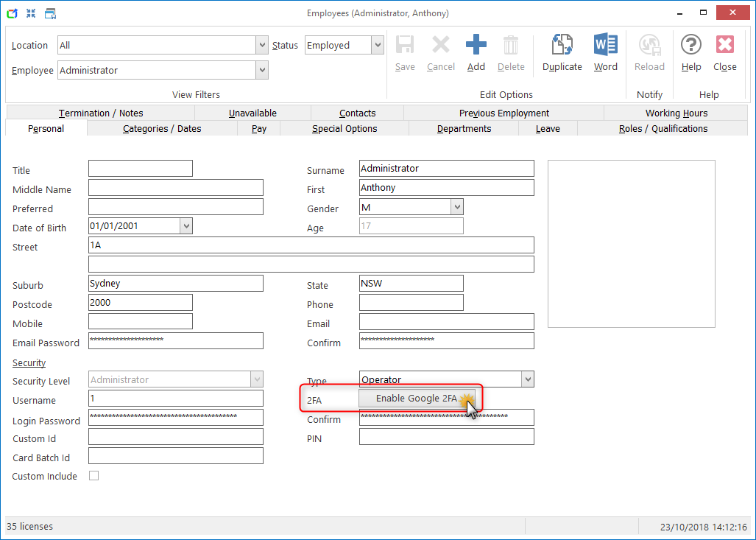Click into the PIN field

click(x=447, y=437)
